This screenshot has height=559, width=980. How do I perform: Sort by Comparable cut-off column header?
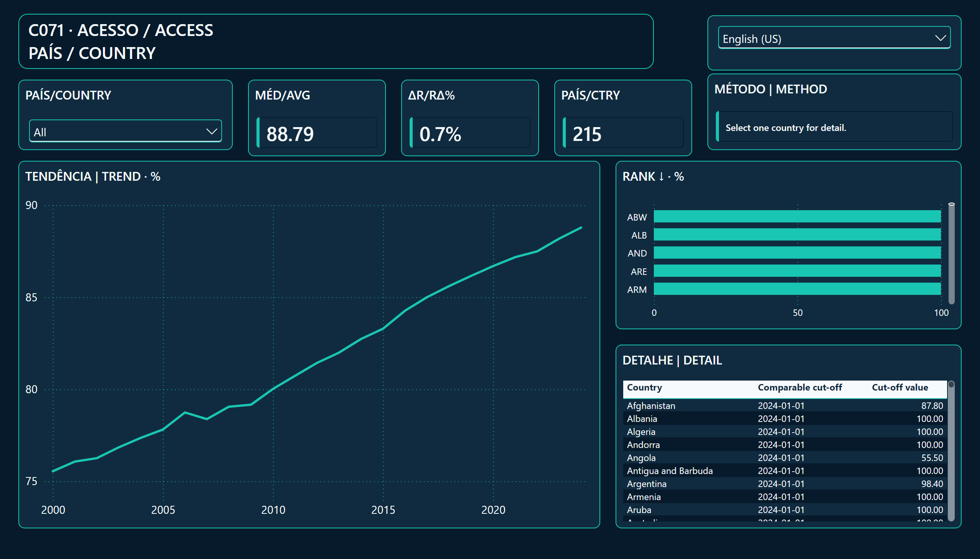(x=800, y=387)
